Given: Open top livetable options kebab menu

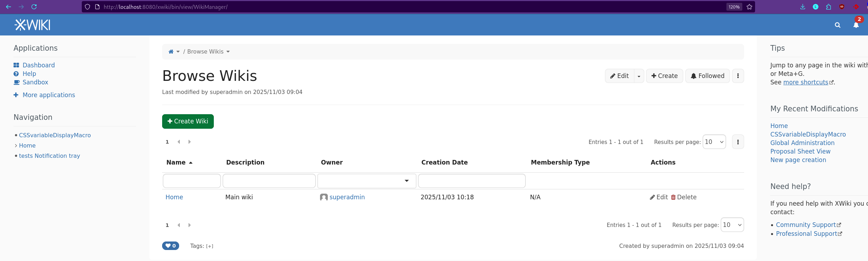Looking at the screenshot, I should pyautogui.click(x=738, y=142).
